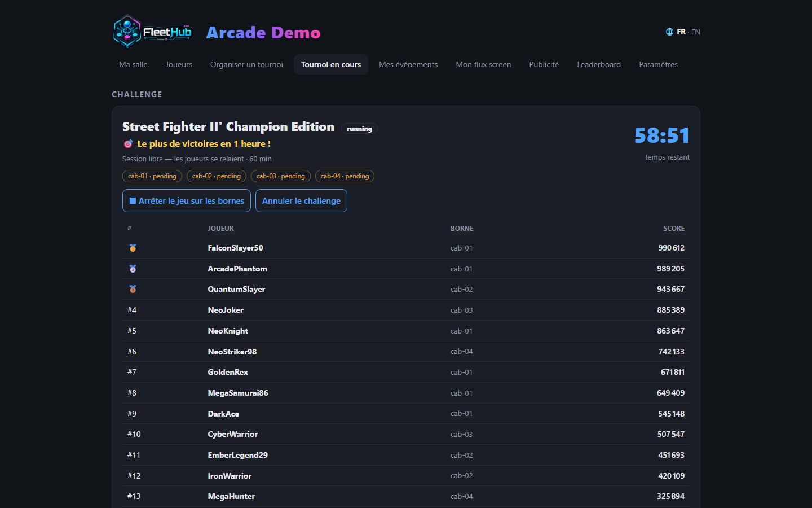The width and height of the screenshot is (812, 508).
Task: Select player EmberLegend29
Action: [238, 455]
